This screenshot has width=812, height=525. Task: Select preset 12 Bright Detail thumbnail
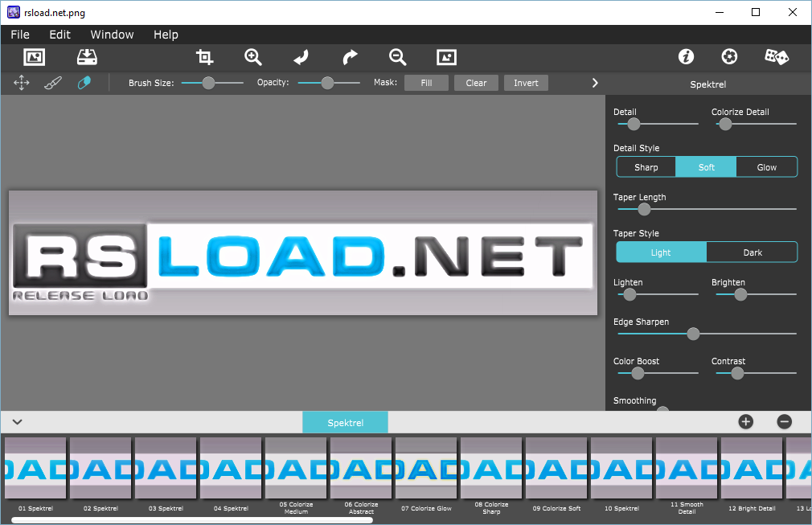[x=752, y=468]
